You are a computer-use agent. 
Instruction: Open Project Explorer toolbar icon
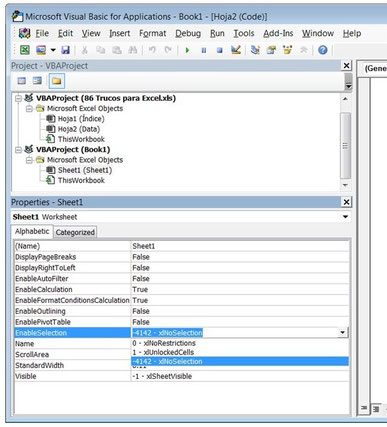coord(255,50)
